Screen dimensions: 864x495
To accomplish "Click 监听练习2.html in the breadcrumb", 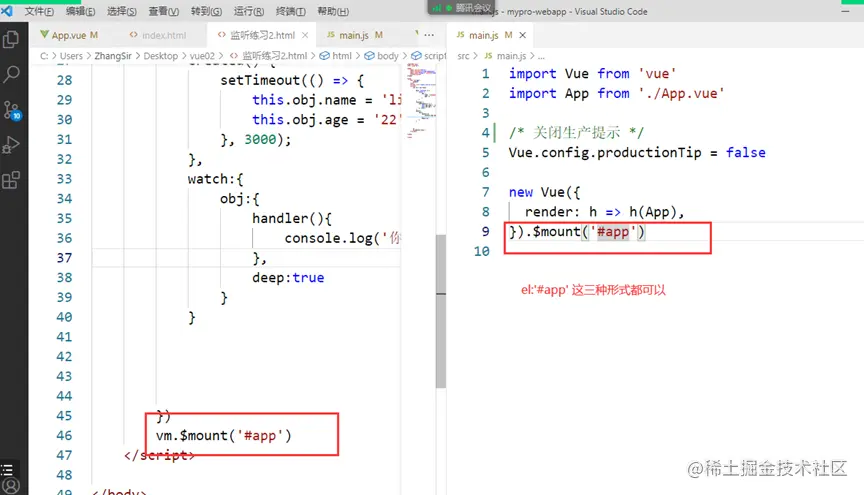I will 274,56.
